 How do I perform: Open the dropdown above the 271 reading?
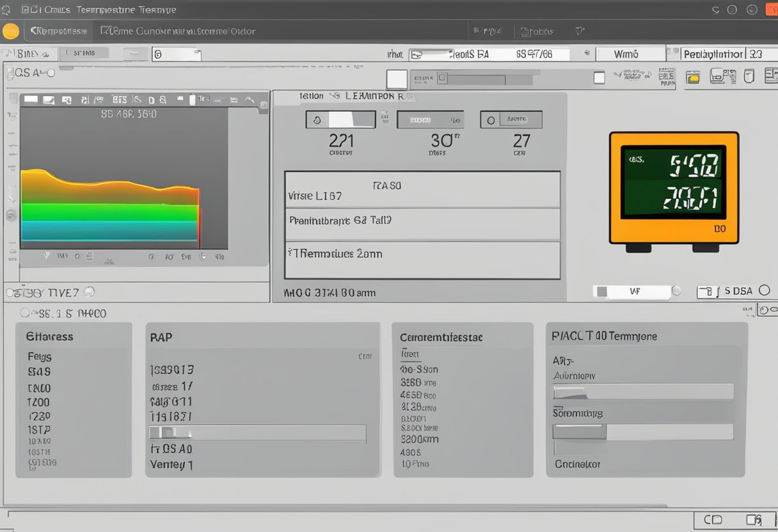340,120
